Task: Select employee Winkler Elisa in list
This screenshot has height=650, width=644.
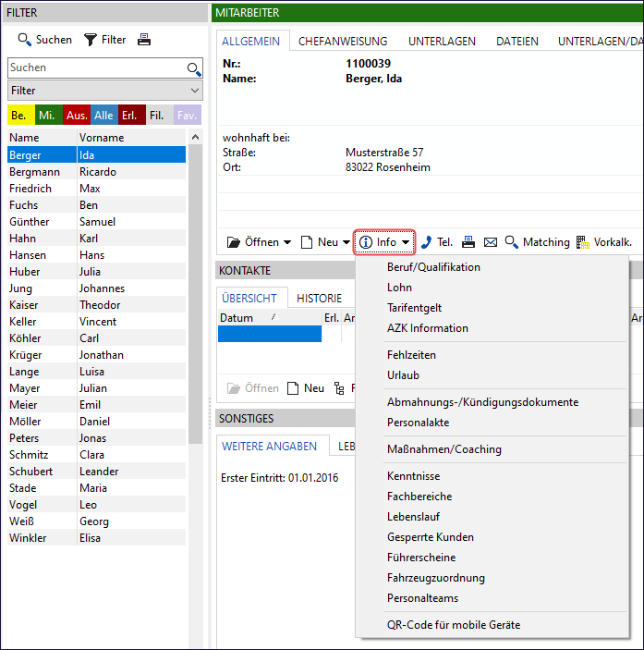Action: tap(97, 537)
